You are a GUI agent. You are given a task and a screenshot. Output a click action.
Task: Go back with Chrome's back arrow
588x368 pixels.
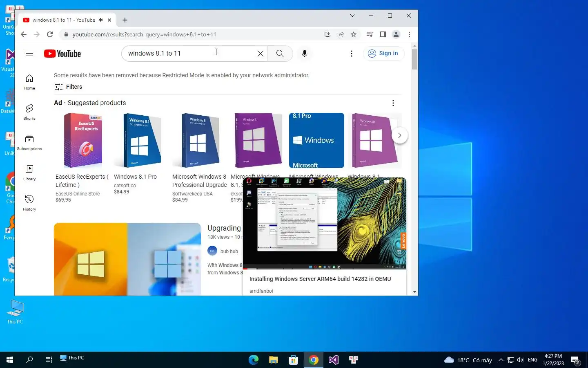[x=24, y=34]
